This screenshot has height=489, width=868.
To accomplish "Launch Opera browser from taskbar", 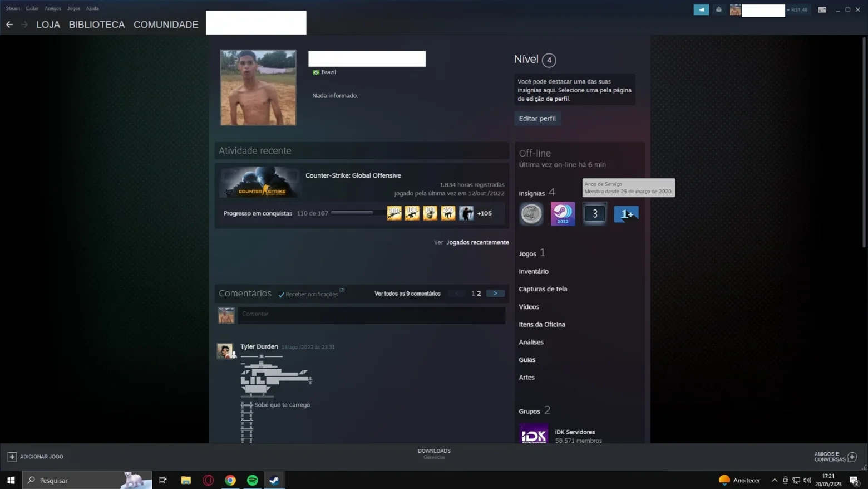I will 208,480.
